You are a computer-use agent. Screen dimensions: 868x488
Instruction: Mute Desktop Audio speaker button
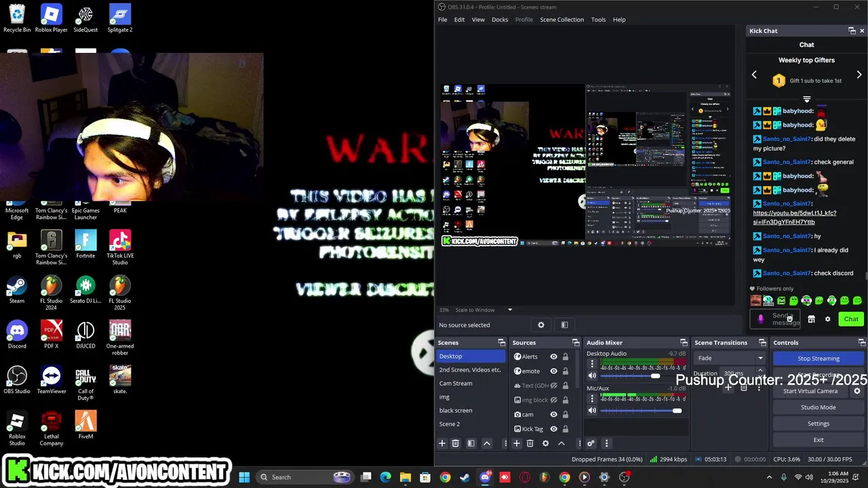(x=592, y=375)
